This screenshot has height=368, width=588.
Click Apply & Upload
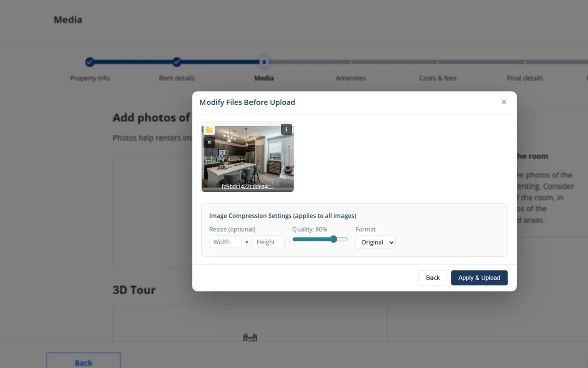pos(479,278)
